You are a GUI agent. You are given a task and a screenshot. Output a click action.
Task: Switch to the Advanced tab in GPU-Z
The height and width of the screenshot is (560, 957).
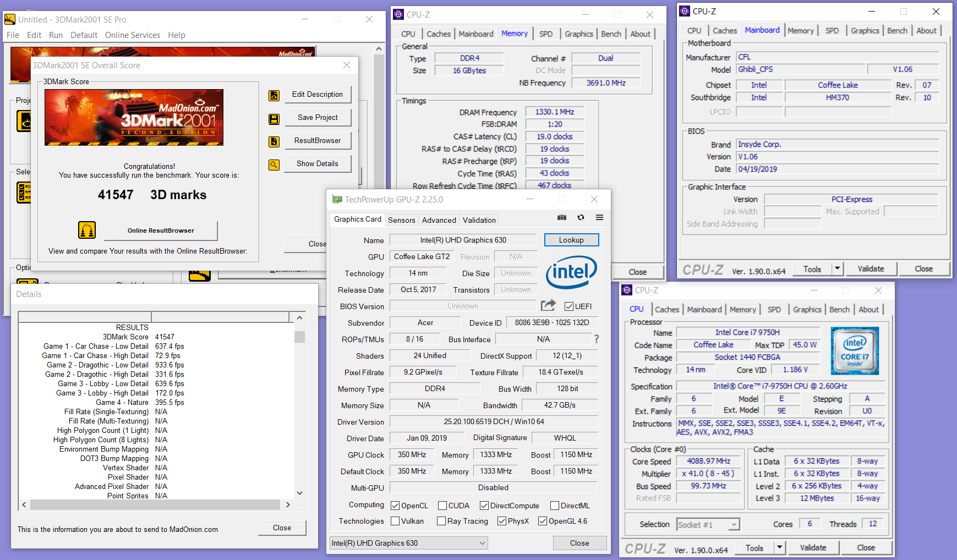(x=439, y=220)
